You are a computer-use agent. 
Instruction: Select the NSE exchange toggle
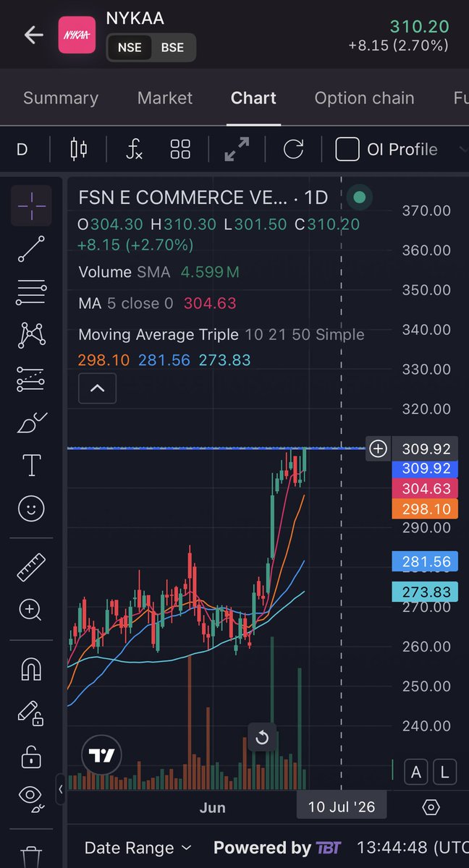[130, 48]
